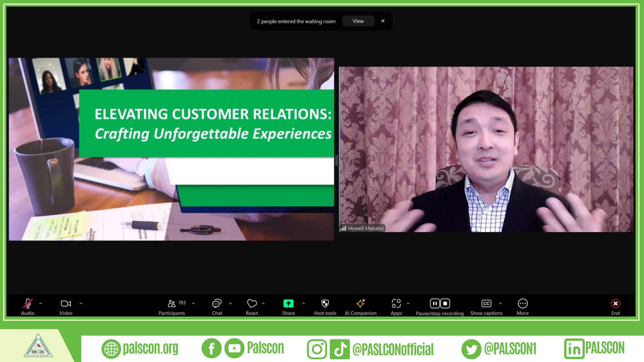Viewport: 644px width, 362px height.
Task: Click the Crafting Unforgettable Experiences subtitle
Action: pos(213,134)
